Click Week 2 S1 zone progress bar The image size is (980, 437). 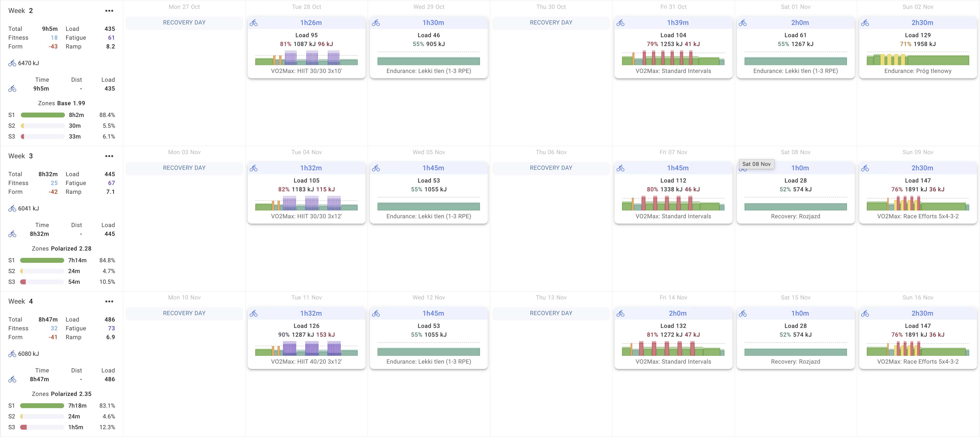(43, 115)
